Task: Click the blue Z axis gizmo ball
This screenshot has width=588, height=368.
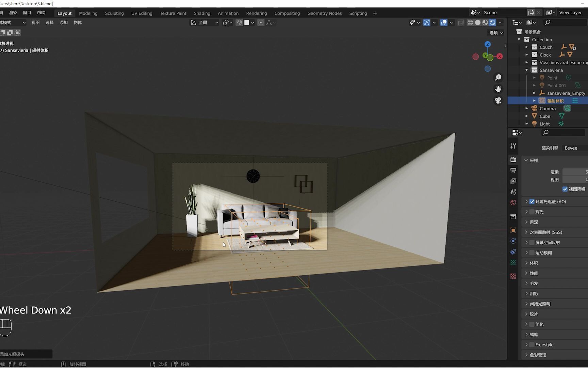Action: coord(488,44)
